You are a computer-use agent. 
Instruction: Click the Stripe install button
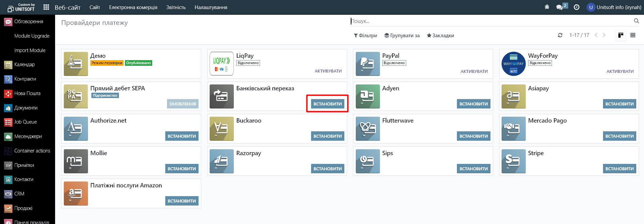(x=619, y=169)
